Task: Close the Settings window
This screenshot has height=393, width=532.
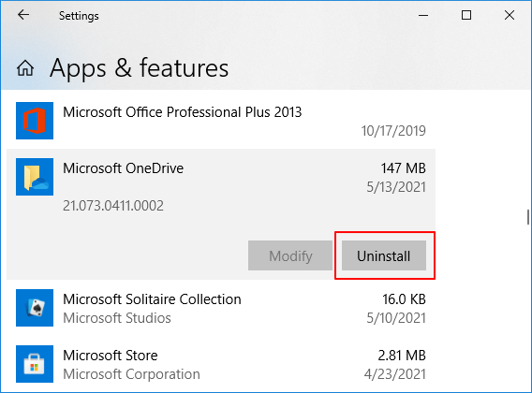Action: pyautogui.click(x=510, y=15)
